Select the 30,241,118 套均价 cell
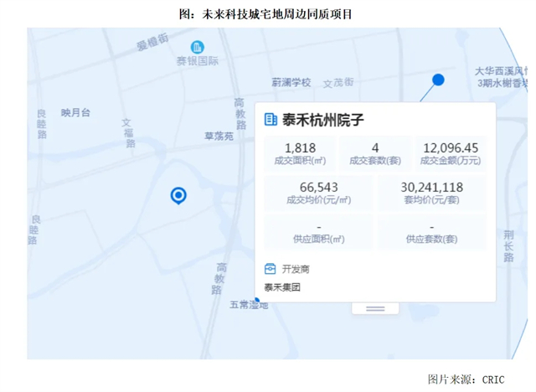The width and height of the screenshot is (536, 392). 432,193
